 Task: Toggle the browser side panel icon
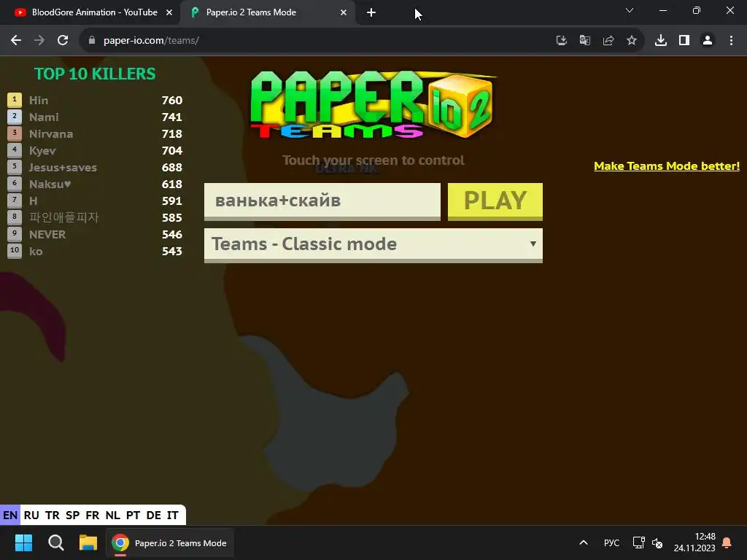click(684, 41)
